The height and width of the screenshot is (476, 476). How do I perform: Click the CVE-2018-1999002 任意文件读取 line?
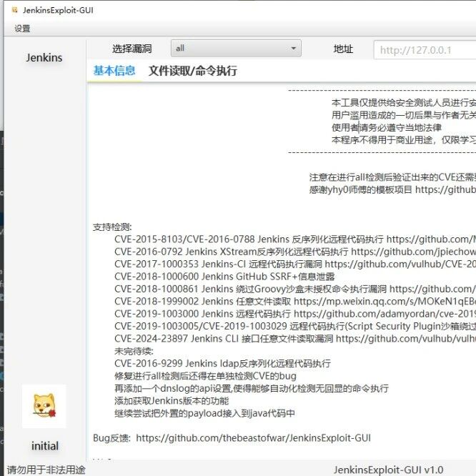[x=295, y=302]
